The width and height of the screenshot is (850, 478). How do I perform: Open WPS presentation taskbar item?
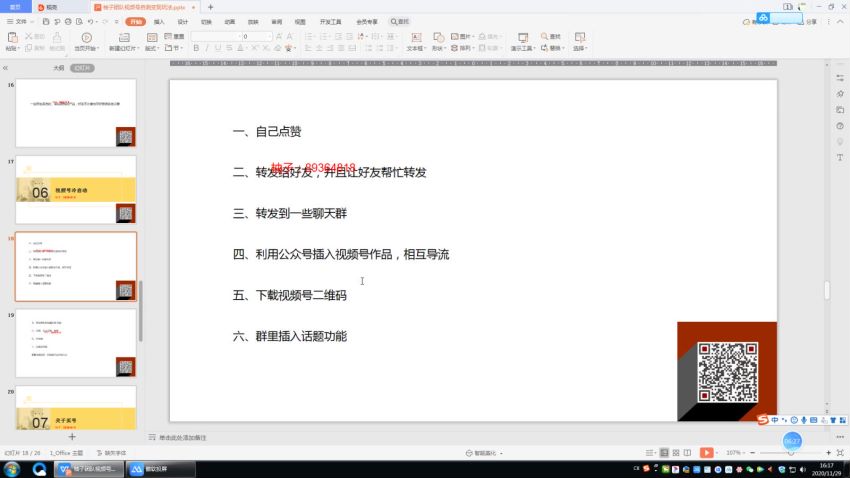[88, 469]
